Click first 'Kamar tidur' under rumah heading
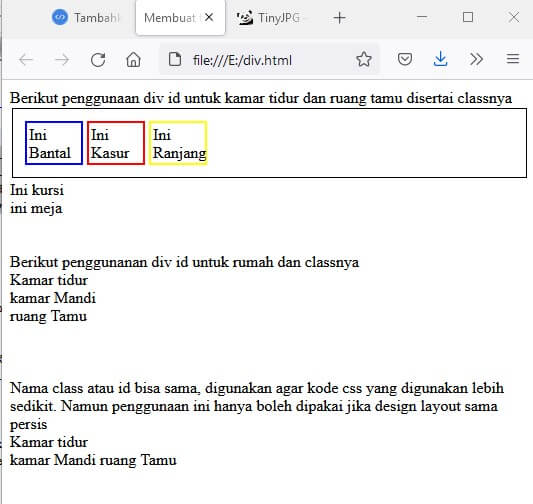The width and height of the screenshot is (533, 504). [x=49, y=280]
